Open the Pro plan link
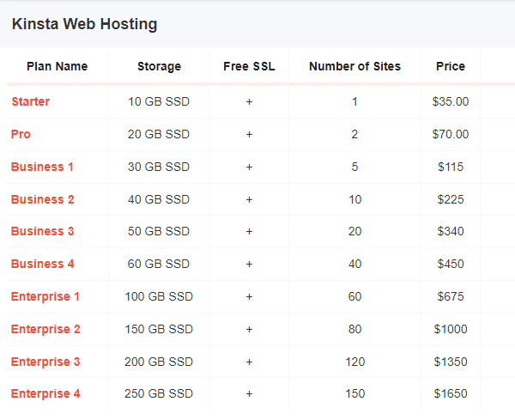 pyautogui.click(x=21, y=134)
